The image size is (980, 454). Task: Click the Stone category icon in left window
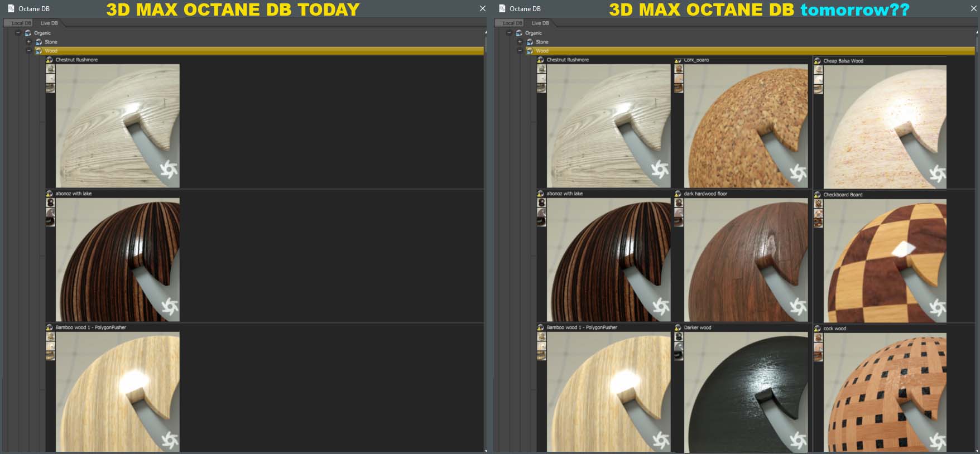point(39,42)
